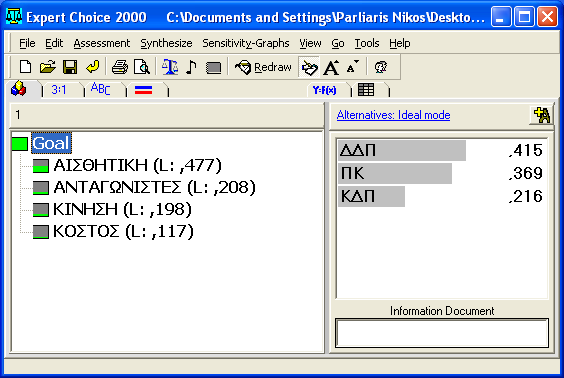Select the ΑΙΣΘΗΤΙΚΗ (L: ,477) criterion
564x378 pixels.
click(x=137, y=165)
